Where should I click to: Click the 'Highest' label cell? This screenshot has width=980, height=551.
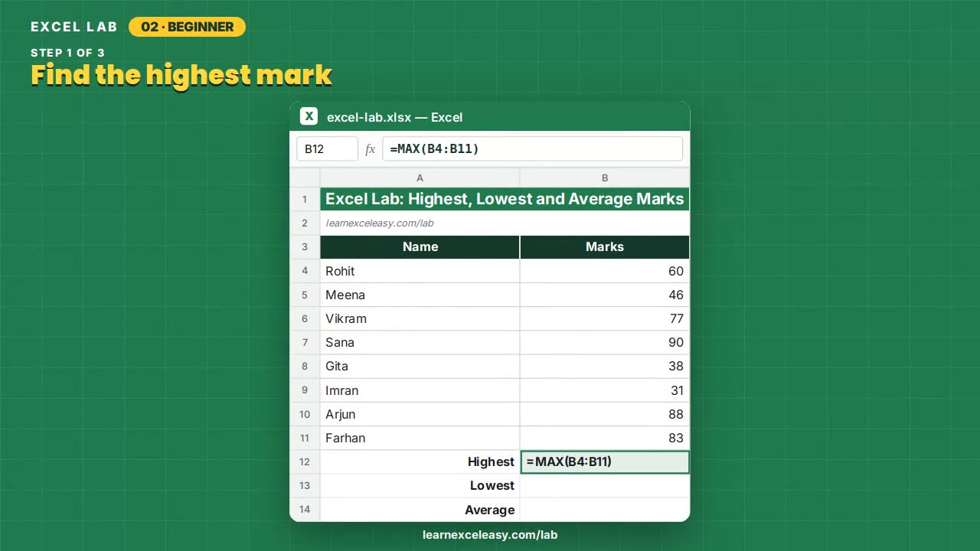click(420, 461)
